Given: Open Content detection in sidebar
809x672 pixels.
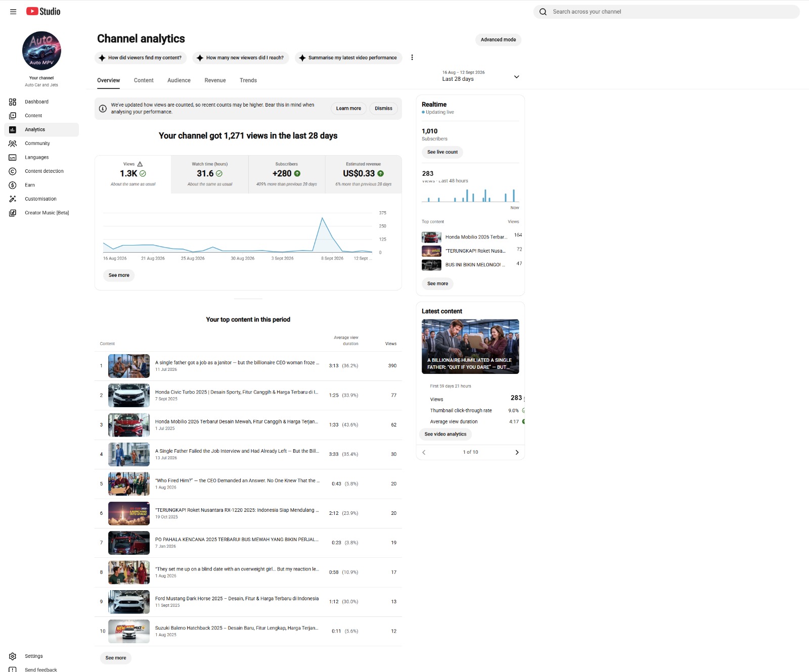Looking at the screenshot, I should (41, 171).
